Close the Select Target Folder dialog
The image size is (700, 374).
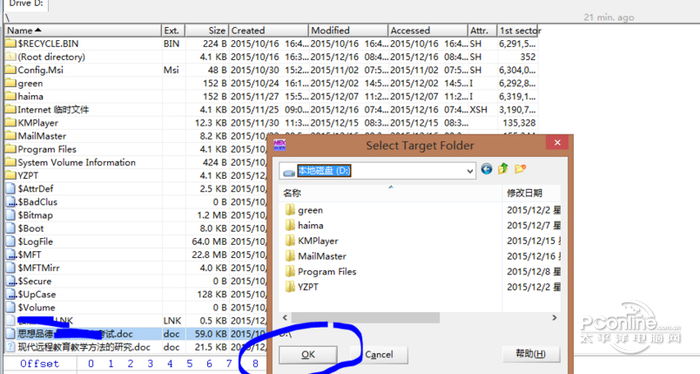(557, 142)
